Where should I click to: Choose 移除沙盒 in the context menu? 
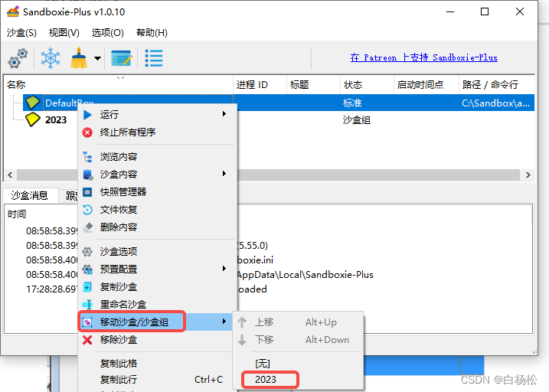pos(157,340)
